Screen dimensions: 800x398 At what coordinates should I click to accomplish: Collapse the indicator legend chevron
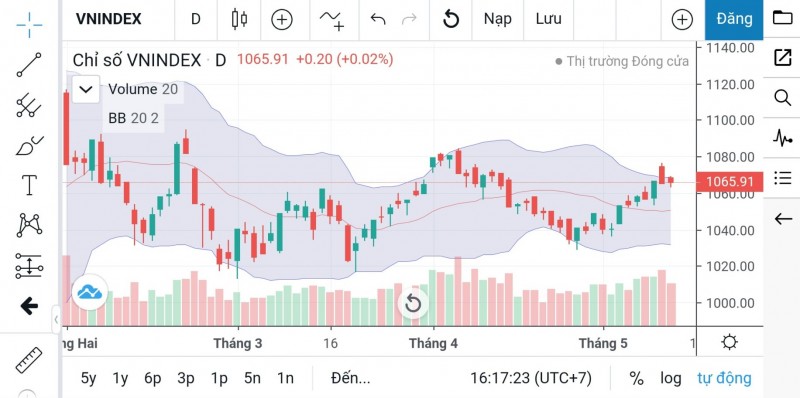(x=86, y=90)
